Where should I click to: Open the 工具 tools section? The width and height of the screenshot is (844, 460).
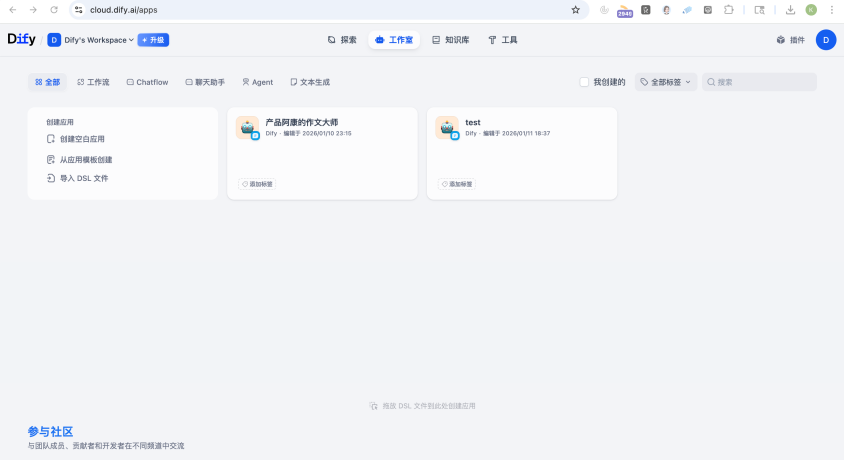[503, 40]
